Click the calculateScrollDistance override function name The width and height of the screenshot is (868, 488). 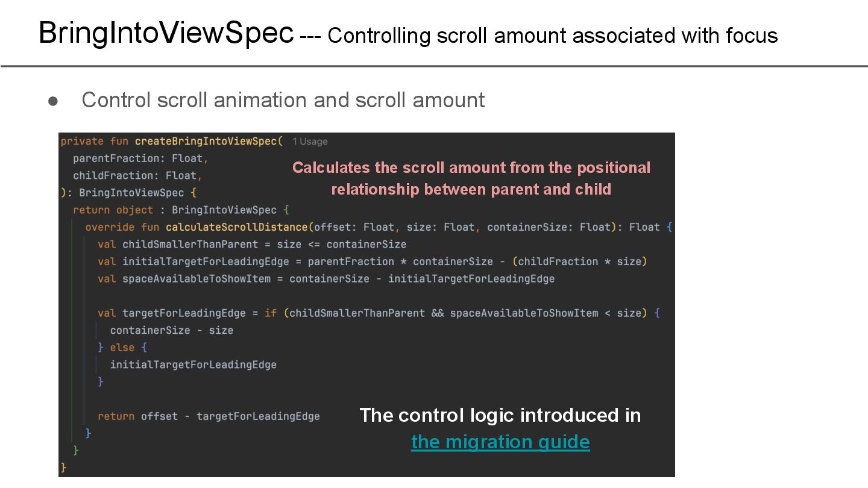(x=237, y=227)
